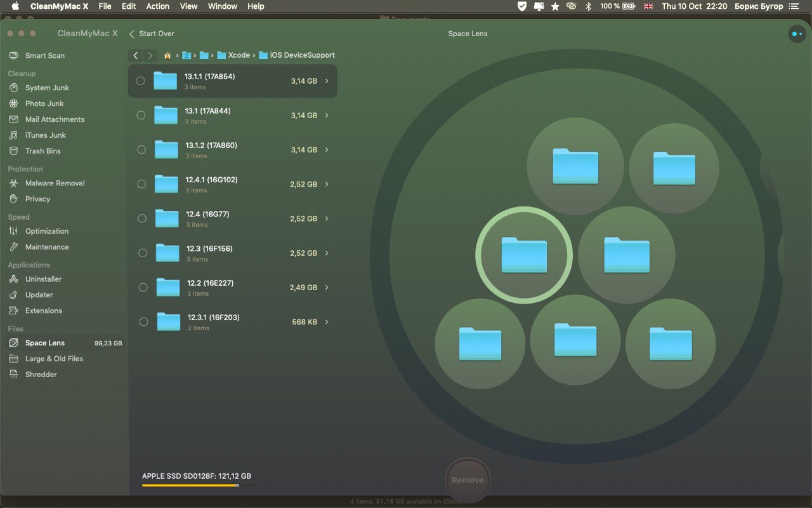This screenshot has width=812, height=508.
Task: Open the Edit menu
Action: 129,6
